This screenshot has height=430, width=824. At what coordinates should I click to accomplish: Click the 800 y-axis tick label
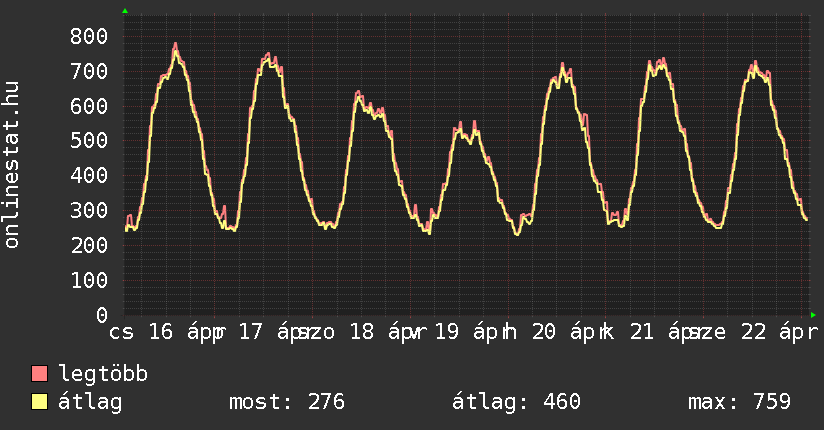coord(88,37)
